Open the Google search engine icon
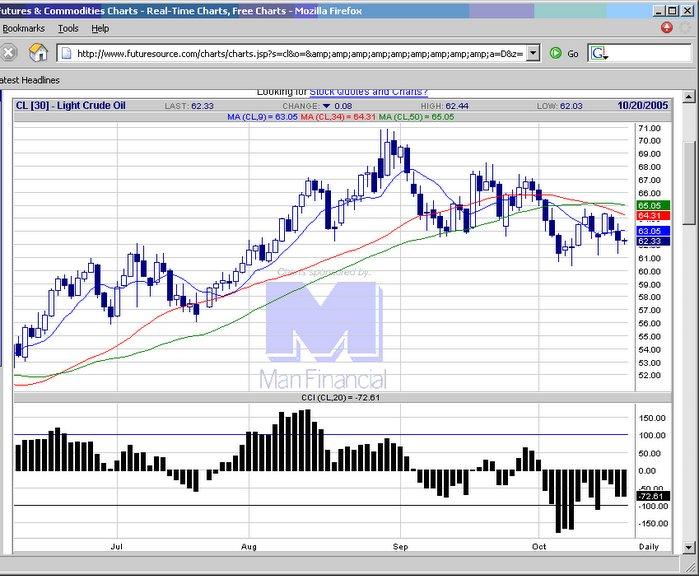 click(x=599, y=53)
